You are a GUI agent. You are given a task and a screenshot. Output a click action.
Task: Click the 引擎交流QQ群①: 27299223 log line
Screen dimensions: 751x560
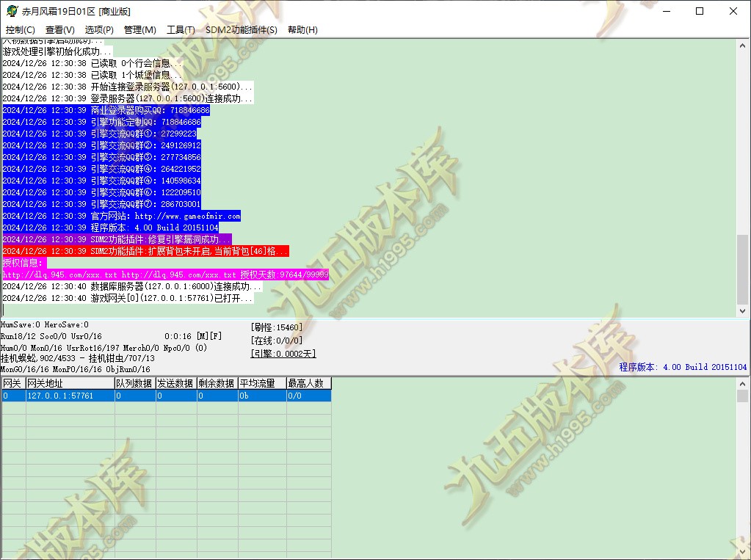click(x=100, y=134)
